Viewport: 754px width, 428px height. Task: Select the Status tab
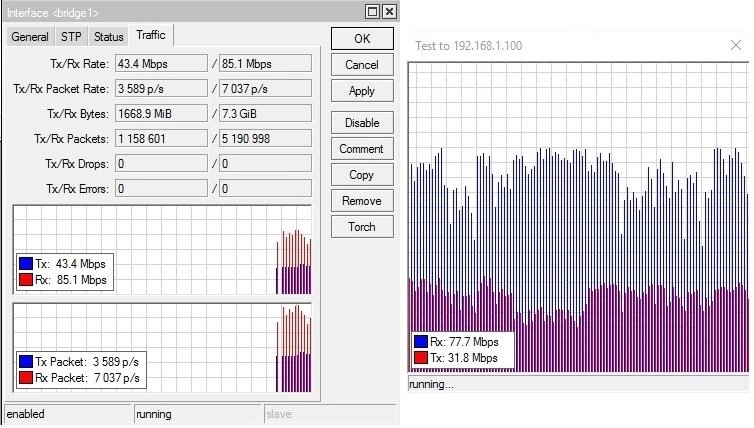(108, 37)
